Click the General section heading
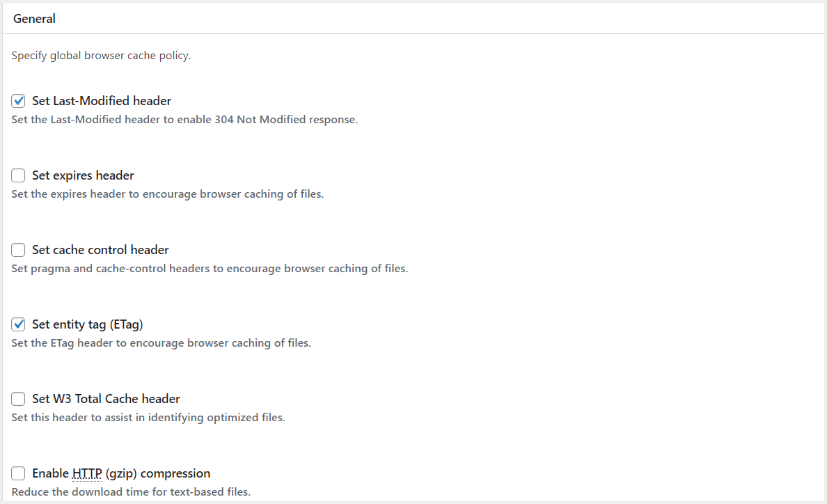The height and width of the screenshot is (504, 827). [34, 19]
